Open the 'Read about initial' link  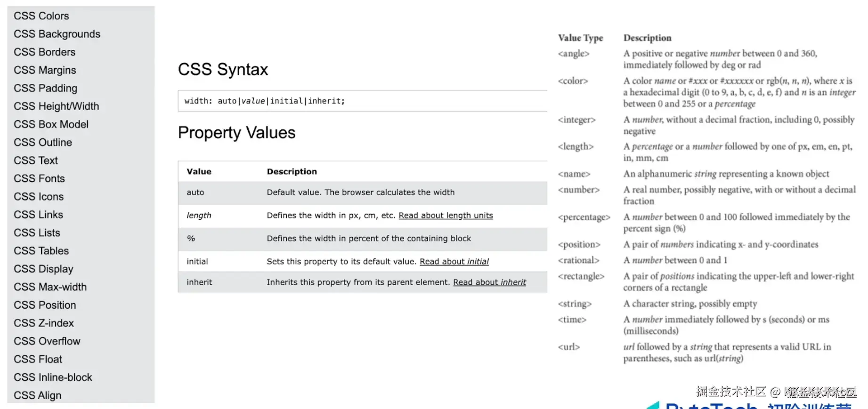pyautogui.click(x=454, y=262)
